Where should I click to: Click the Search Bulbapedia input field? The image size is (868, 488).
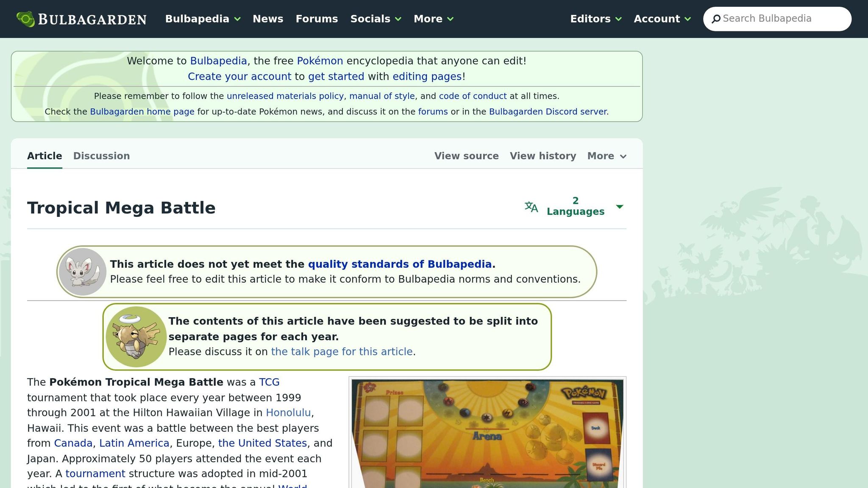click(x=777, y=19)
